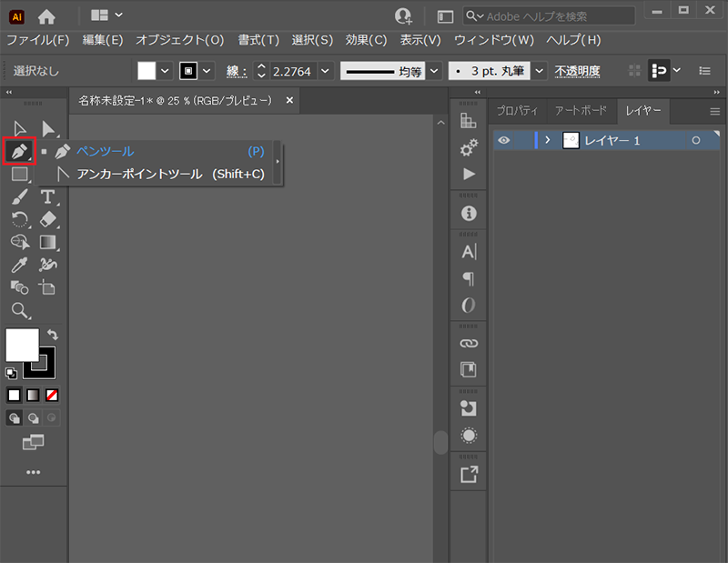Open the Info panel icon
Viewport: 728px width, 563px height.
click(469, 214)
